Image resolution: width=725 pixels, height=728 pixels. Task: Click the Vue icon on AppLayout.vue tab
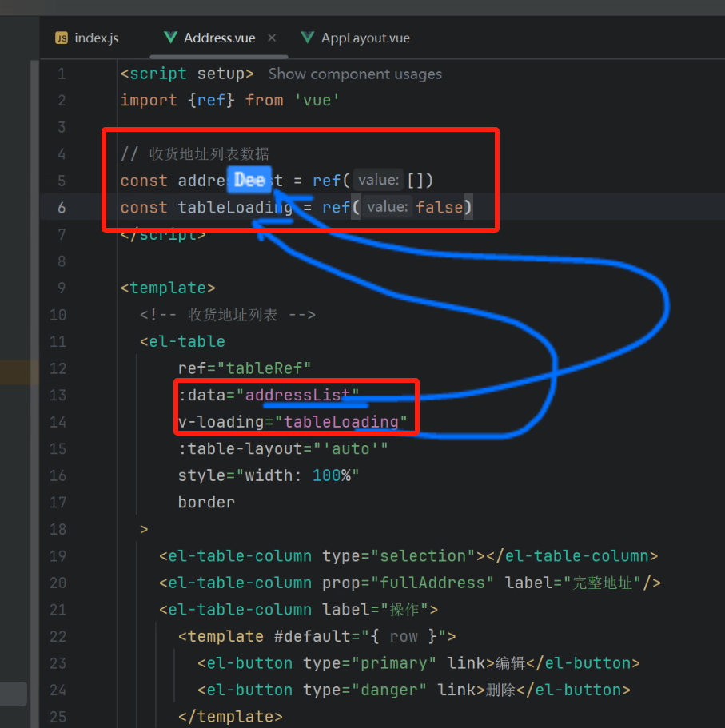coord(307,37)
